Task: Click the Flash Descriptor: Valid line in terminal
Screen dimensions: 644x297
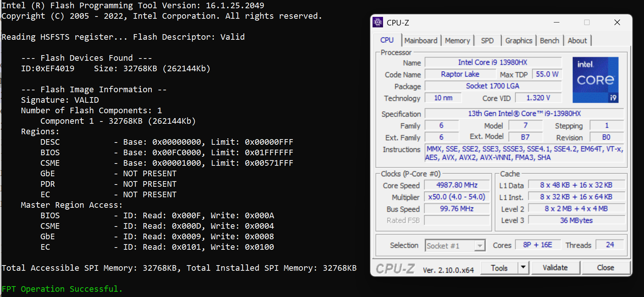Action: [123, 37]
